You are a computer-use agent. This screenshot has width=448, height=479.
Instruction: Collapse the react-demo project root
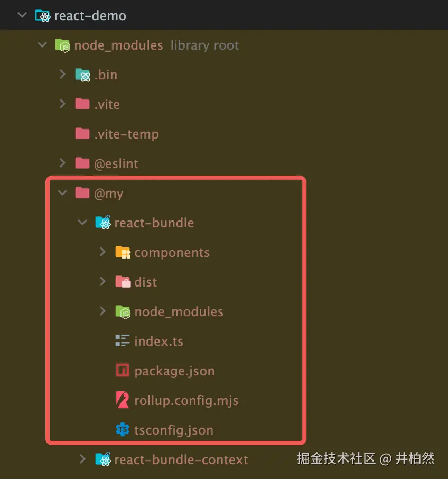pos(22,15)
